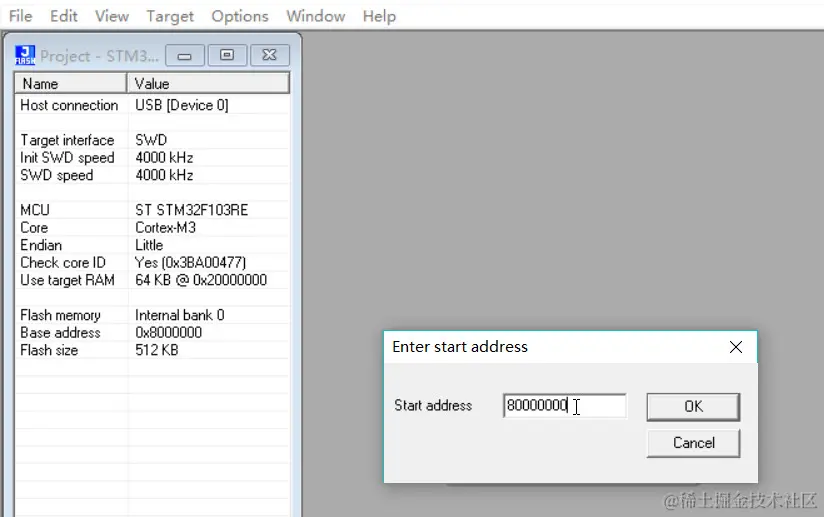Click the Cortex-M3 value
This screenshot has width=824, height=517.
click(x=165, y=228)
